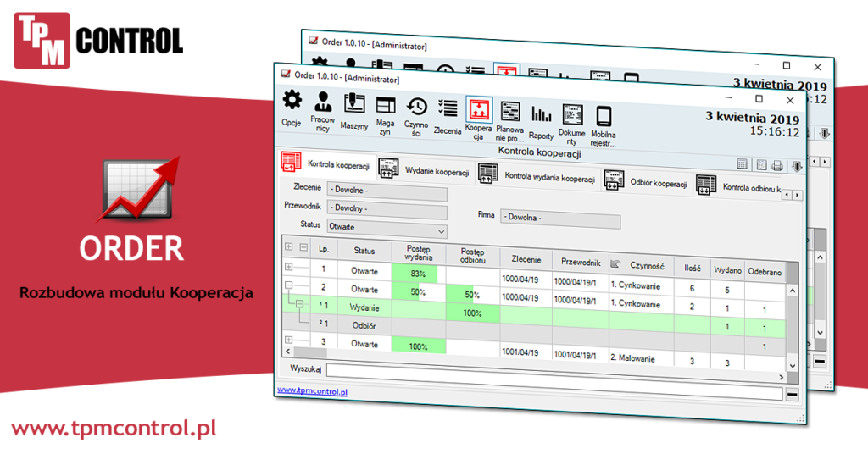
Task: Click the Kontrola odbioru tab icon
Action: click(706, 184)
